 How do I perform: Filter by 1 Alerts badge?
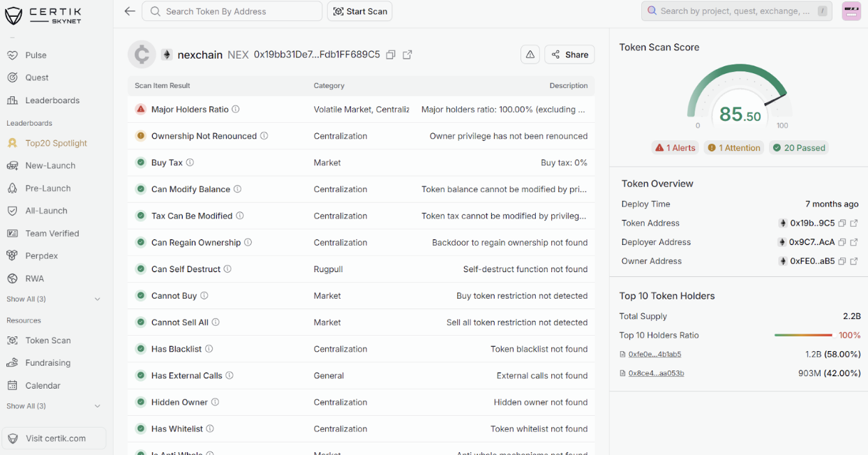pyautogui.click(x=674, y=148)
